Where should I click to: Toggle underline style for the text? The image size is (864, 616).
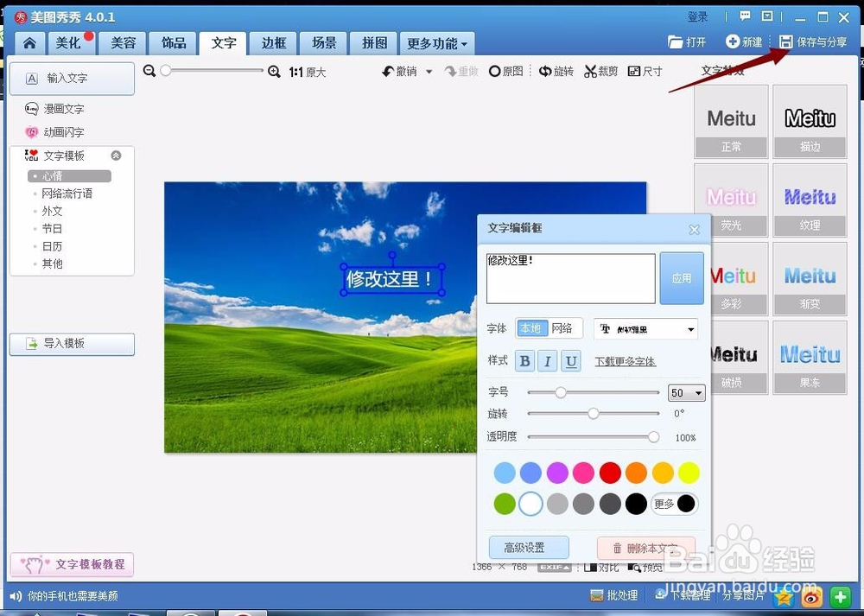click(571, 361)
